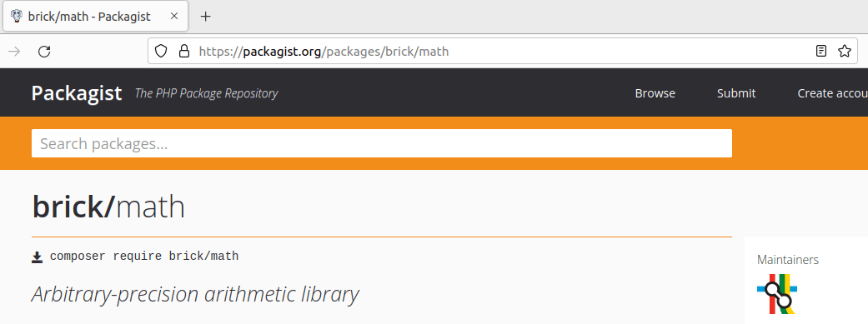Image resolution: width=868 pixels, height=324 pixels.
Task: Click the reload page icon
Action: point(44,52)
